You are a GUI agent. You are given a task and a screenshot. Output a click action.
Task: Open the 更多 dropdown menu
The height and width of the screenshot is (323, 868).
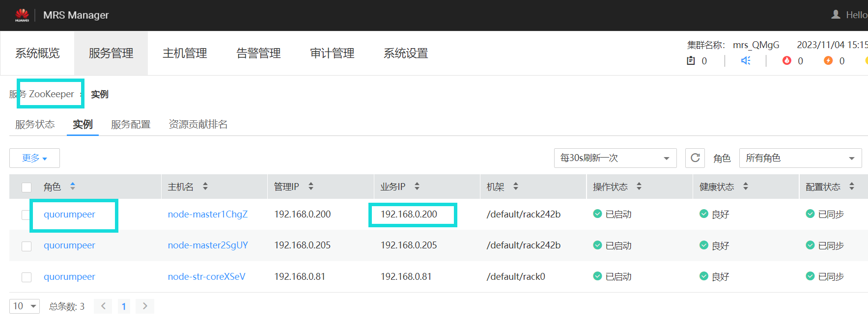coord(34,158)
